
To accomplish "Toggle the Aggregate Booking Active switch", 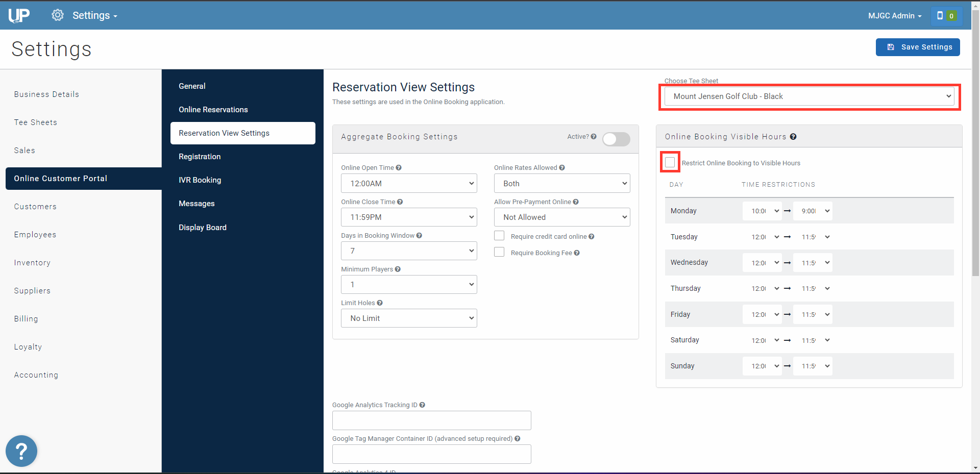I will pyautogui.click(x=616, y=139).
